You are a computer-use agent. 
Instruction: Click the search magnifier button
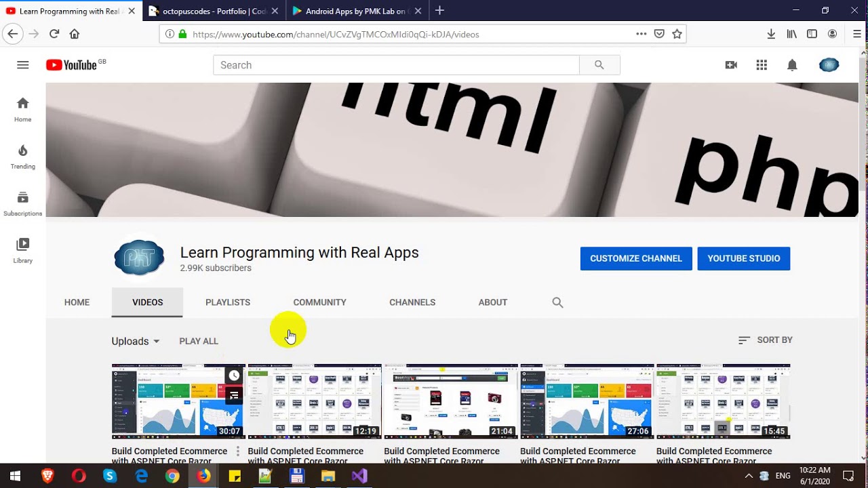point(599,65)
